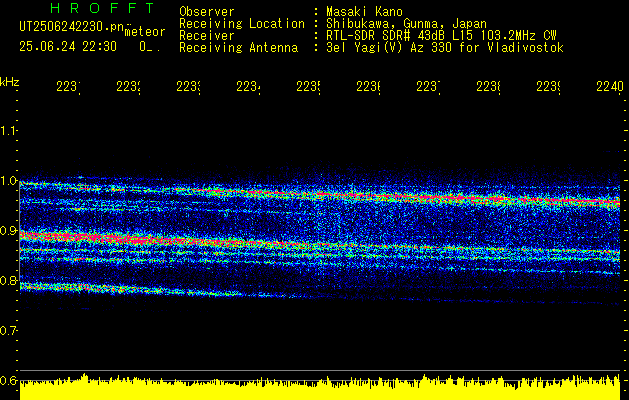Click the Receiving Antenna label

[x=238, y=48]
